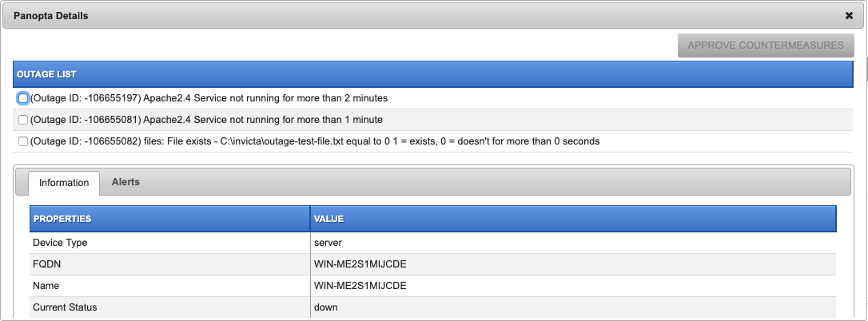Click the Properties column header
The height and width of the screenshot is (321, 868).
[x=170, y=219]
